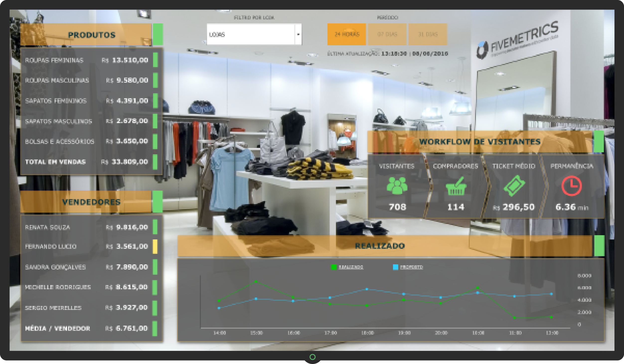Click the Permanência red clock icon
The image size is (624, 364).
pyautogui.click(x=571, y=186)
